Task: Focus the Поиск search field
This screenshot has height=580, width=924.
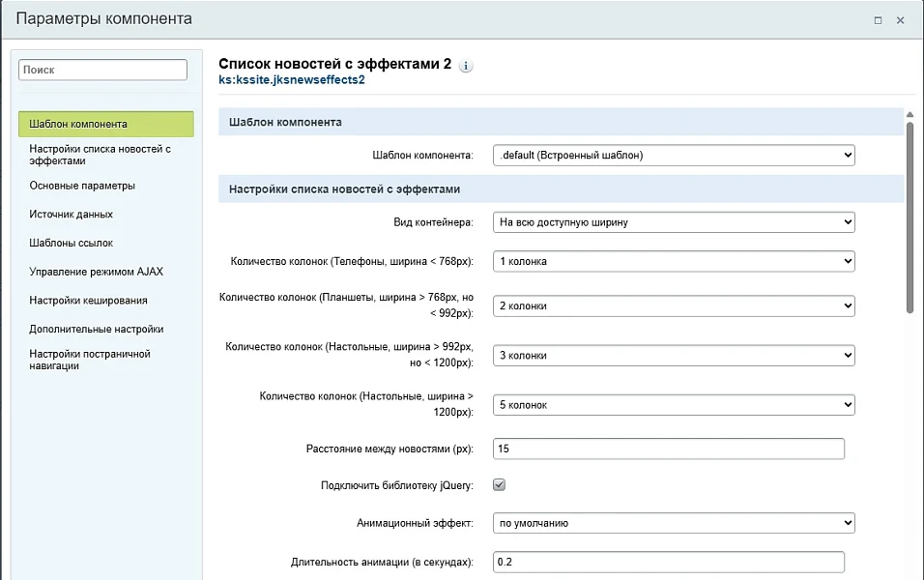Action: pyautogui.click(x=102, y=70)
